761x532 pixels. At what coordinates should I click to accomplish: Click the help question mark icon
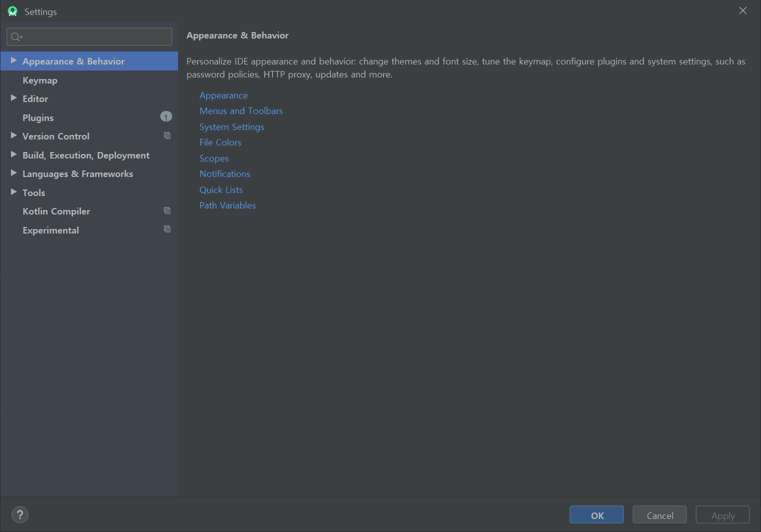pos(20,514)
